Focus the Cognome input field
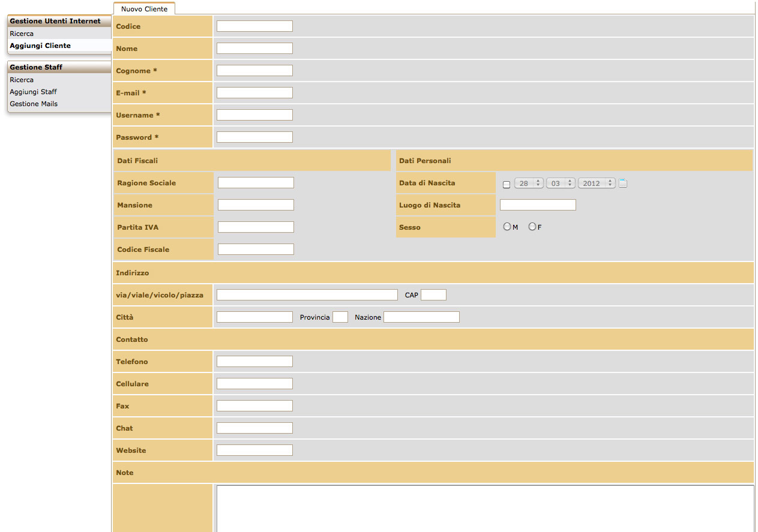This screenshot has height=532, width=758. (x=254, y=71)
